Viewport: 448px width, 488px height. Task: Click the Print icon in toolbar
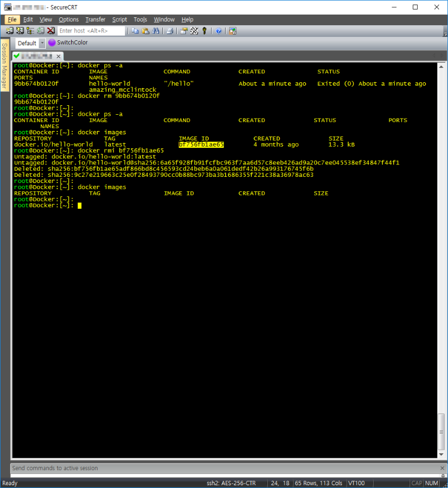(x=170, y=31)
